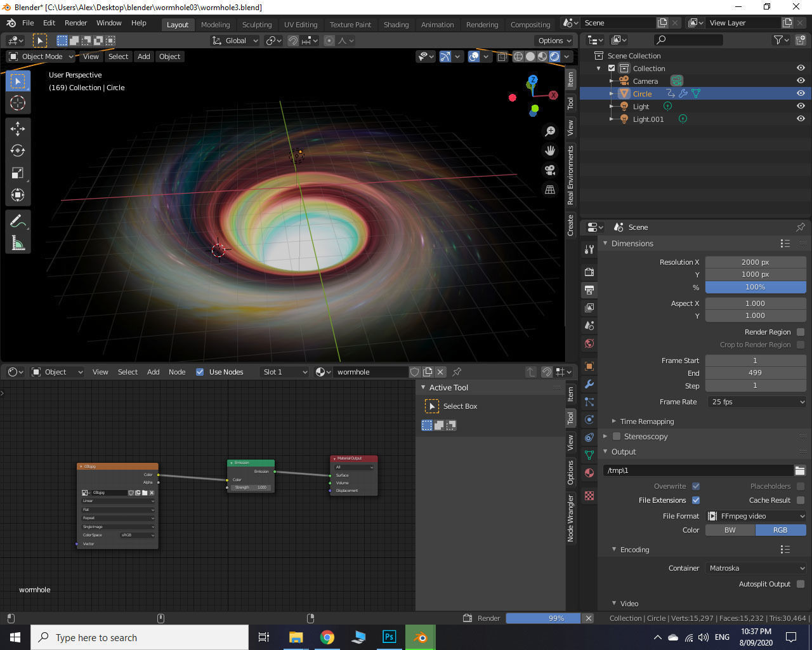Switch to the UV Editing workspace tab
The image size is (812, 650).
pos(301,25)
